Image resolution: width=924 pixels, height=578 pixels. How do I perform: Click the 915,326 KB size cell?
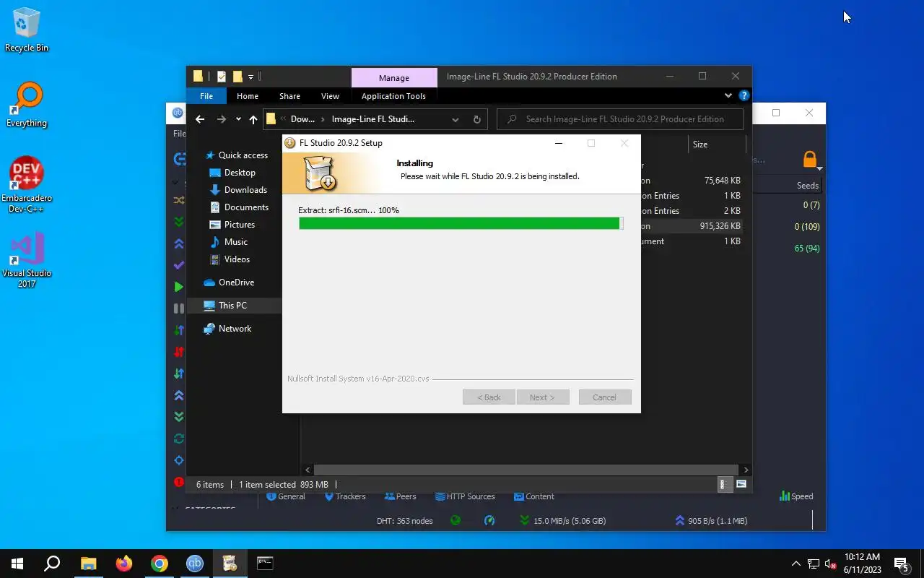pos(720,226)
